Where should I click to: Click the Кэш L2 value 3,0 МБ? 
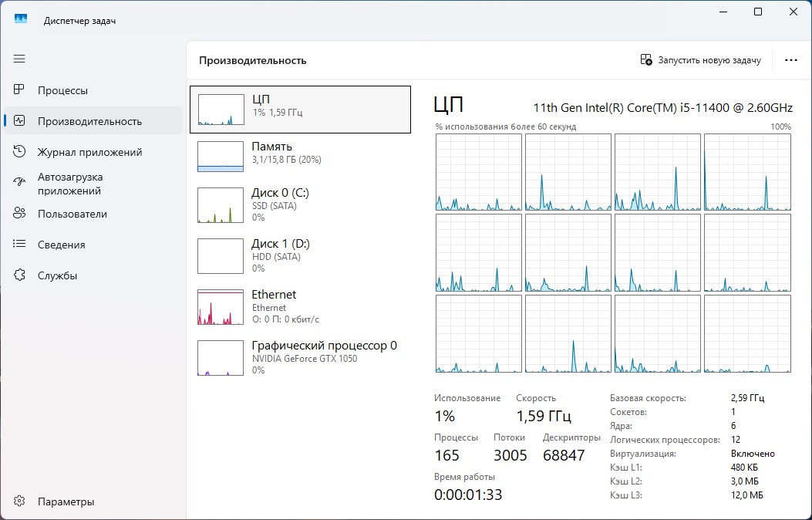pyautogui.click(x=745, y=481)
